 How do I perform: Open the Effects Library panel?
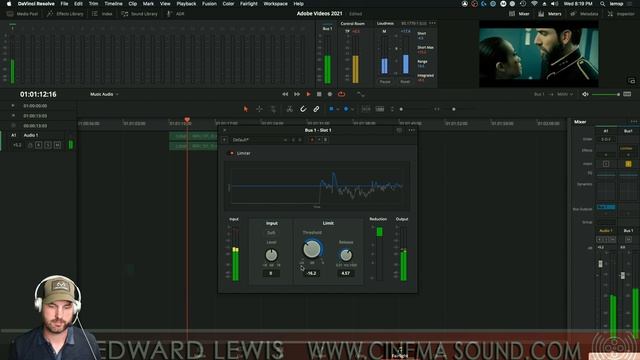click(x=65, y=14)
